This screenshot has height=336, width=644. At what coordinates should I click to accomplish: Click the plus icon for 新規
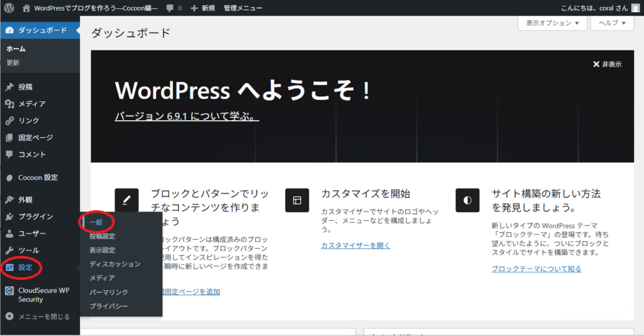tap(194, 8)
